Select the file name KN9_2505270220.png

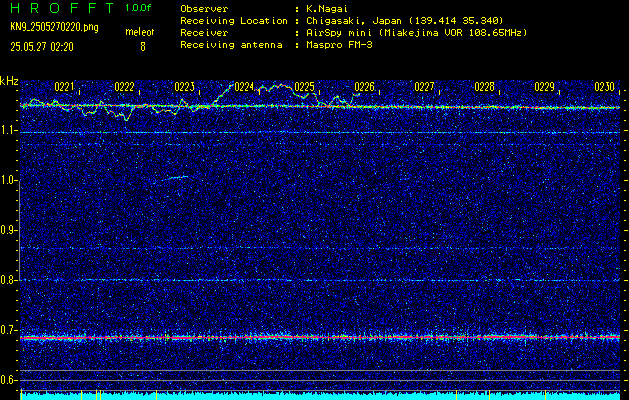coord(54,27)
